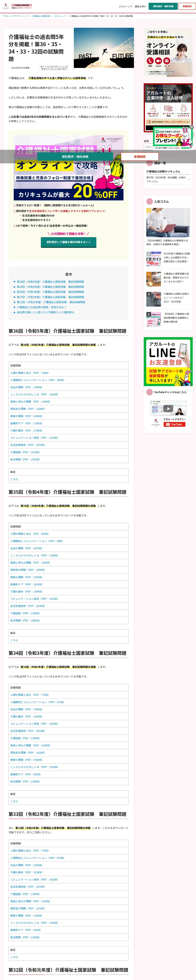Open 人間の尊厳と自立（PDF：74KB）
Viewport: 196px width, 980px height.
(x=30, y=373)
